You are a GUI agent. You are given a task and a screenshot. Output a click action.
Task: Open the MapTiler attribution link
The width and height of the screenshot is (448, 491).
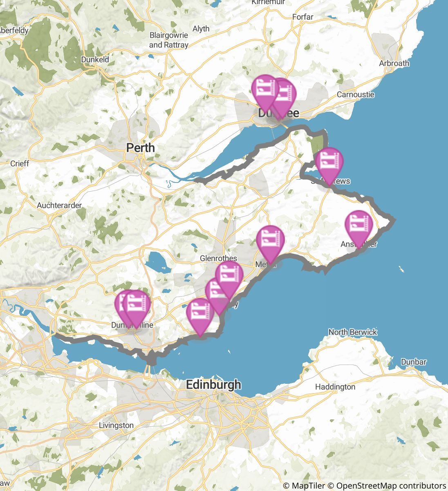tap(304, 485)
